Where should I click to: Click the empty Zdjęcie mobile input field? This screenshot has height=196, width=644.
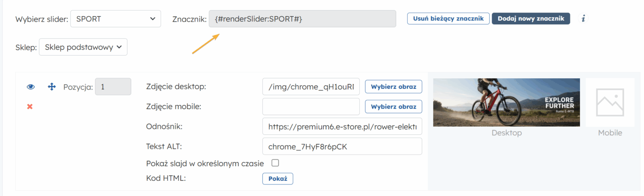[311, 107]
